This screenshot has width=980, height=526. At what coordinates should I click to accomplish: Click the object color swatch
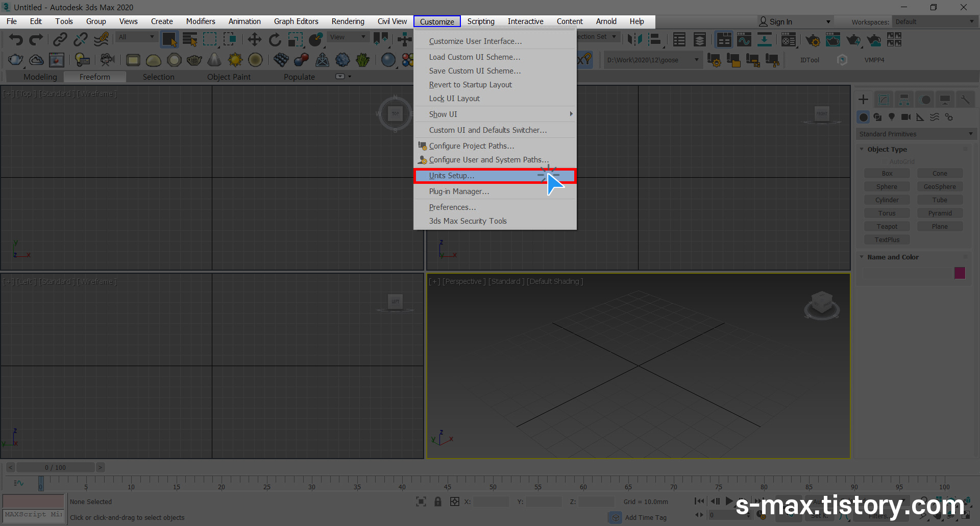click(x=960, y=273)
